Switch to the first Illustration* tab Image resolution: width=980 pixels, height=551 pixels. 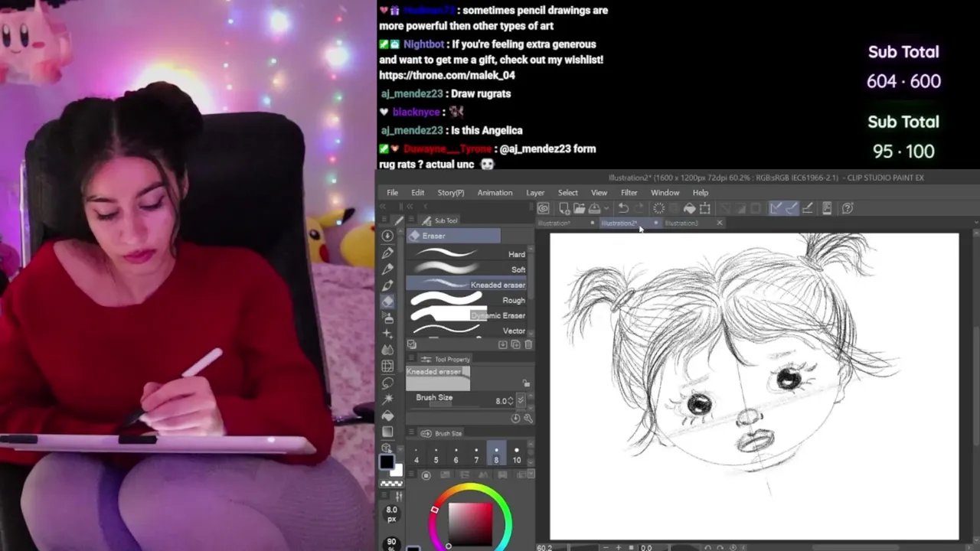click(x=554, y=223)
